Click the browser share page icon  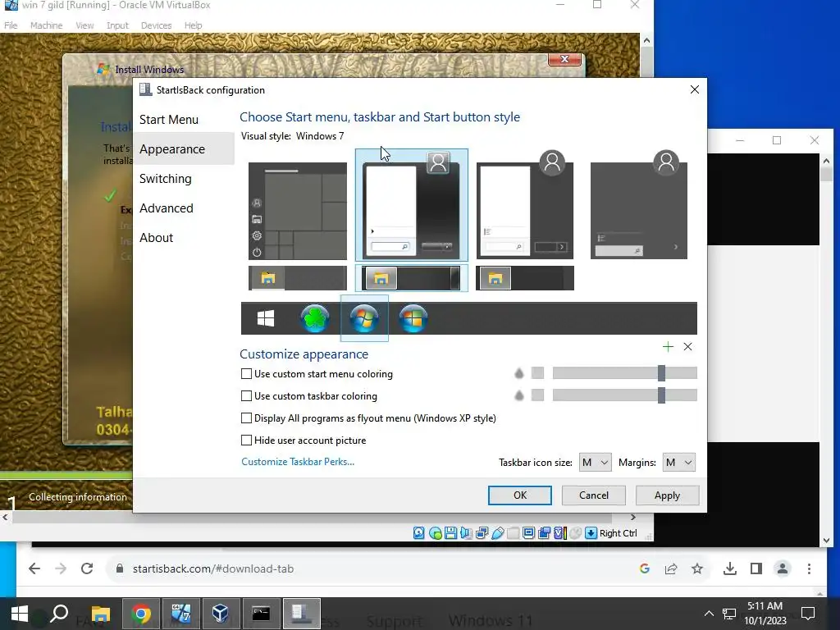click(x=671, y=569)
